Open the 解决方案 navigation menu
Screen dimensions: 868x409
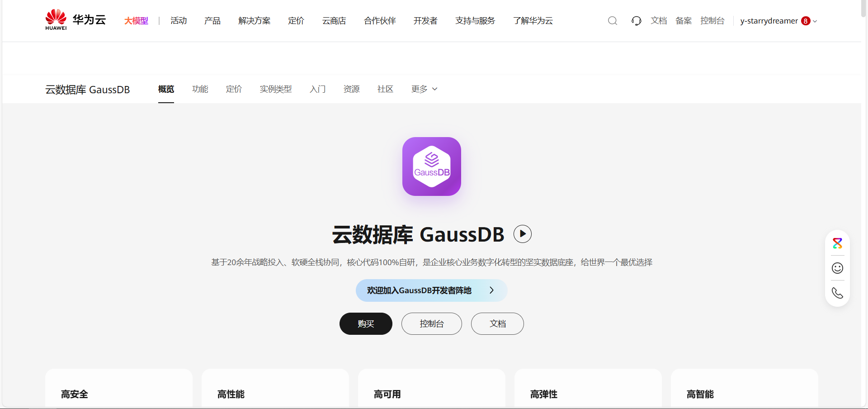click(255, 21)
